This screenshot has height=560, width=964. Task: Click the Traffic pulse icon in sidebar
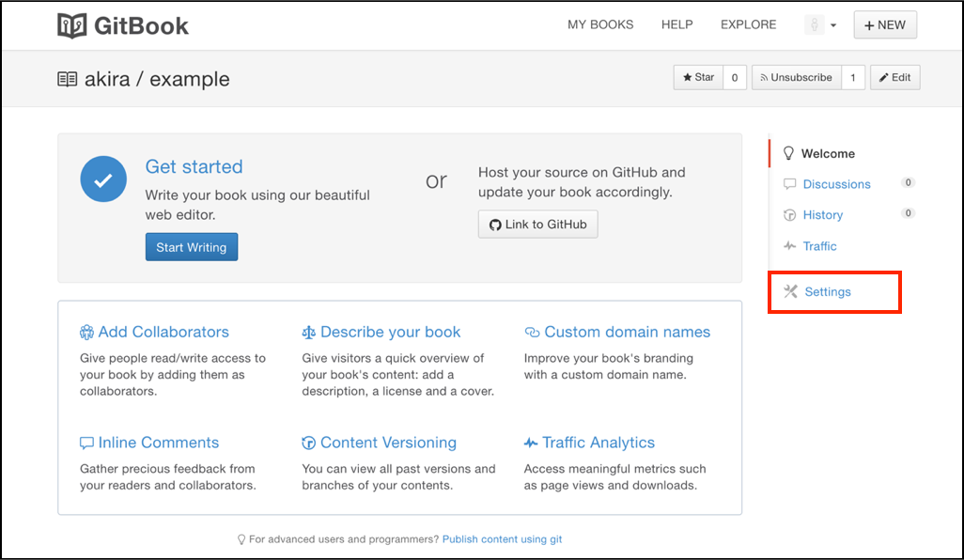[x=789, y=246]
